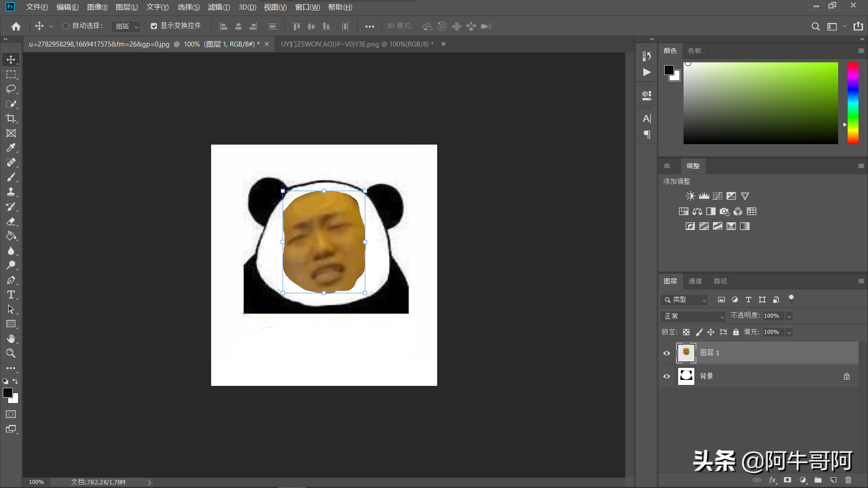Switch to the 通道 tab
This screenshot has height=488, width=868.
click(x=695, y=281)
